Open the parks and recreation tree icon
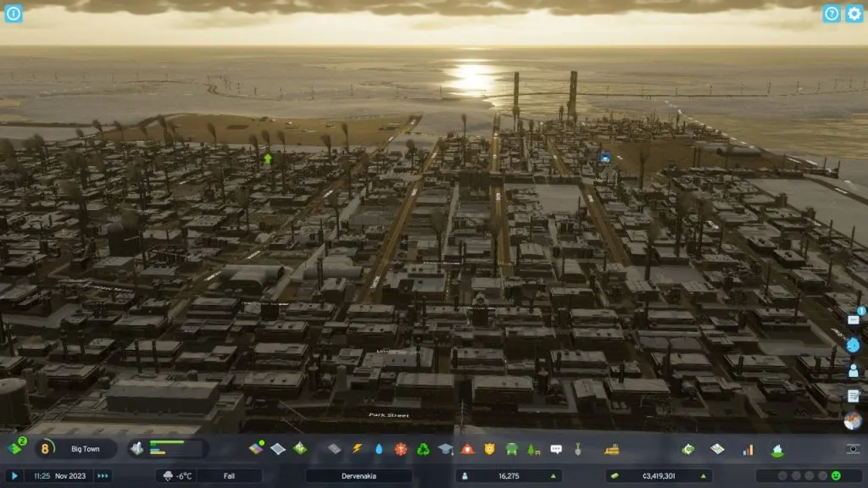This screenshot has height=488, width=868. point(534,449)
